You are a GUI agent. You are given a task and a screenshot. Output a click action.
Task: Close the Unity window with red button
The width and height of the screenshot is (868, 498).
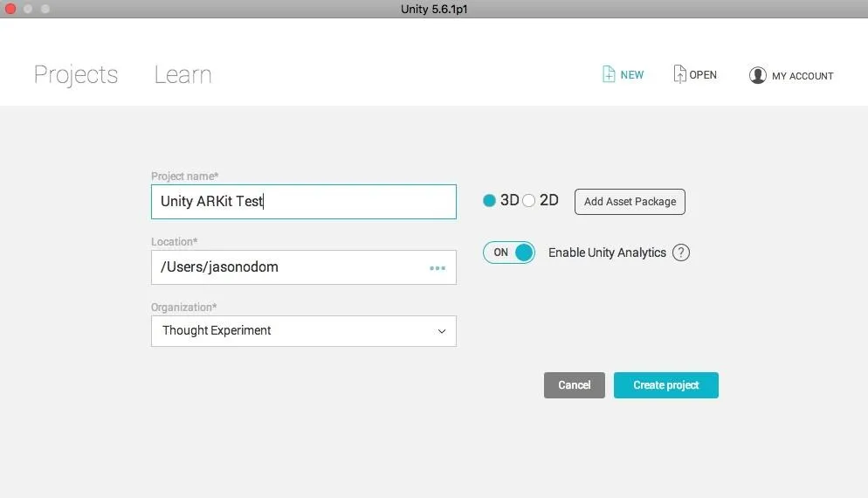point(10,9)
